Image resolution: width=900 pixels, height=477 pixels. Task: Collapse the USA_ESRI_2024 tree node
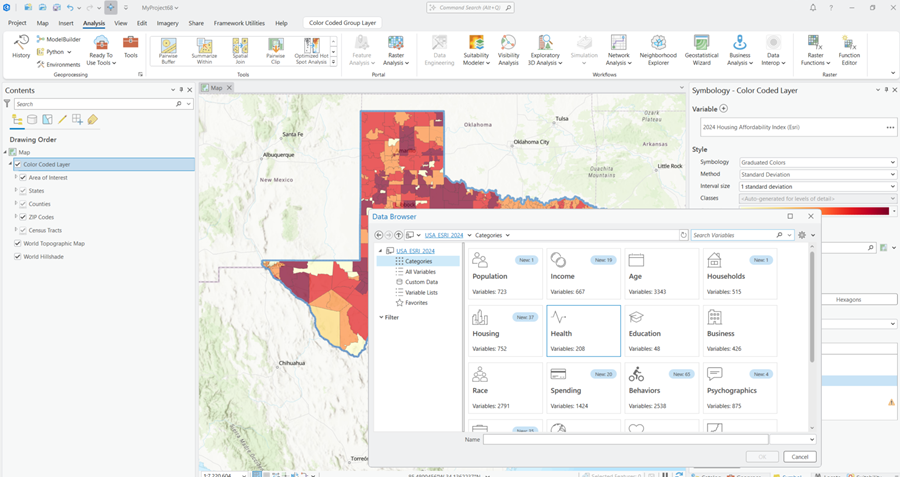click(380, 251)
